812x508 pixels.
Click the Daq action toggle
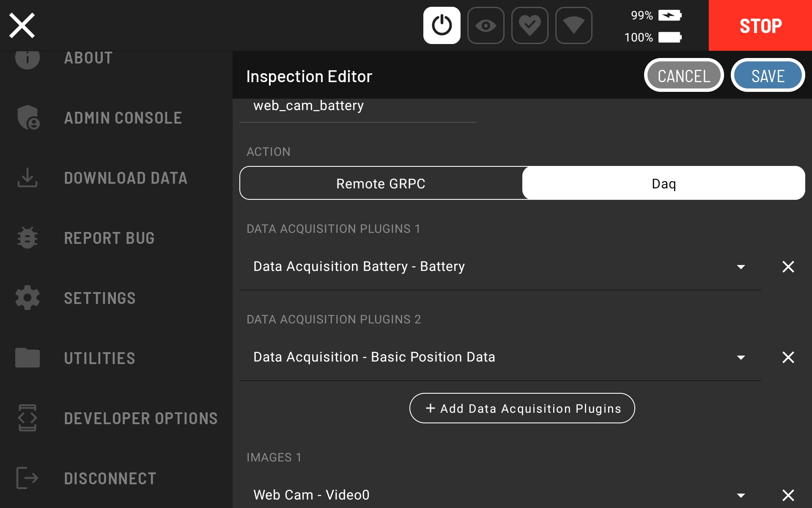tap(664, 182)
